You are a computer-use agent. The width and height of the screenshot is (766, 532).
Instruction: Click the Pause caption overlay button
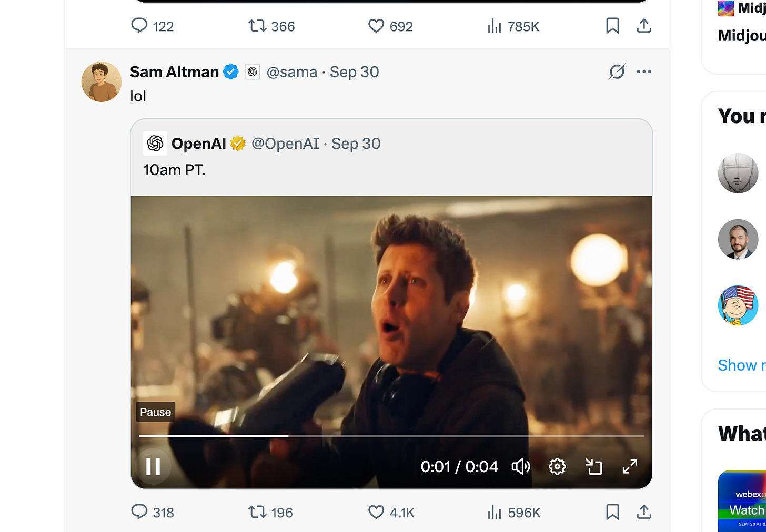(155, 412)
